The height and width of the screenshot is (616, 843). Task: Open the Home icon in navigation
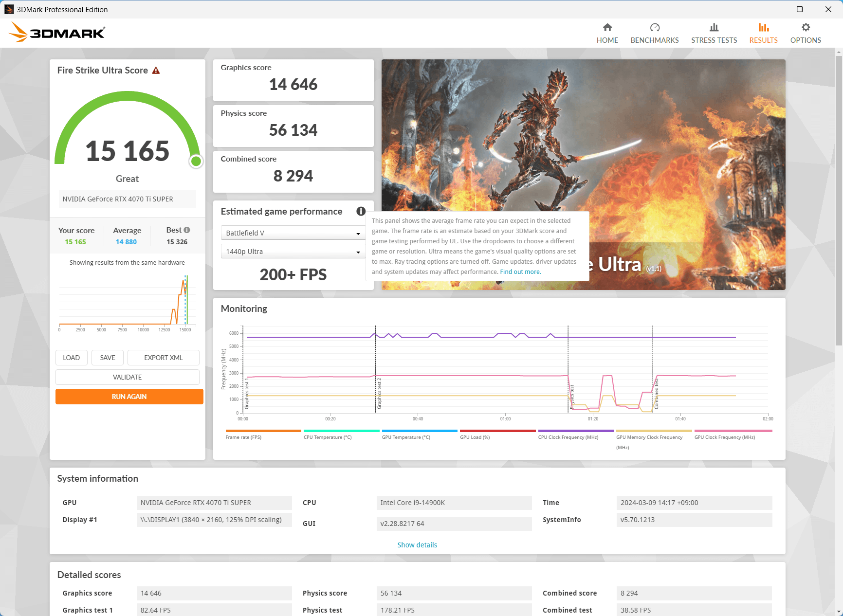[x=607, y=27]
